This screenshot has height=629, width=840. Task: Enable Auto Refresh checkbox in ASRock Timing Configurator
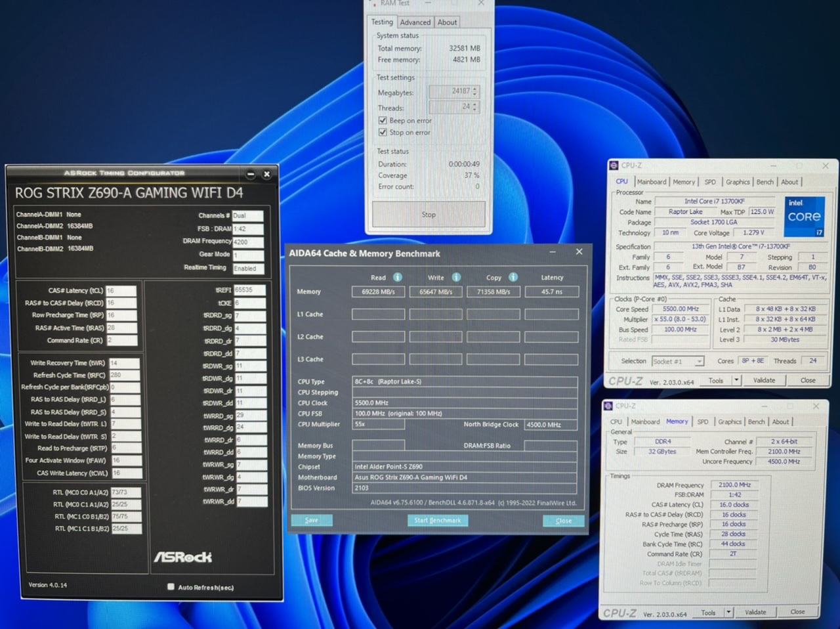[x=171, y=587]
